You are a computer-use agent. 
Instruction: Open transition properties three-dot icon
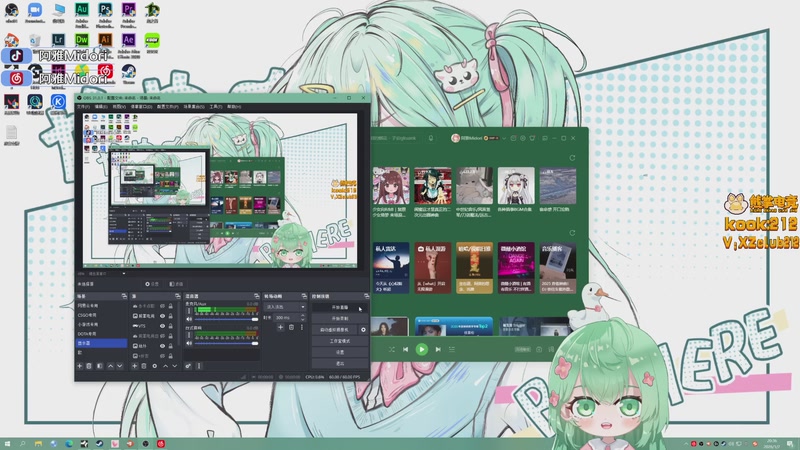(302, 328)
